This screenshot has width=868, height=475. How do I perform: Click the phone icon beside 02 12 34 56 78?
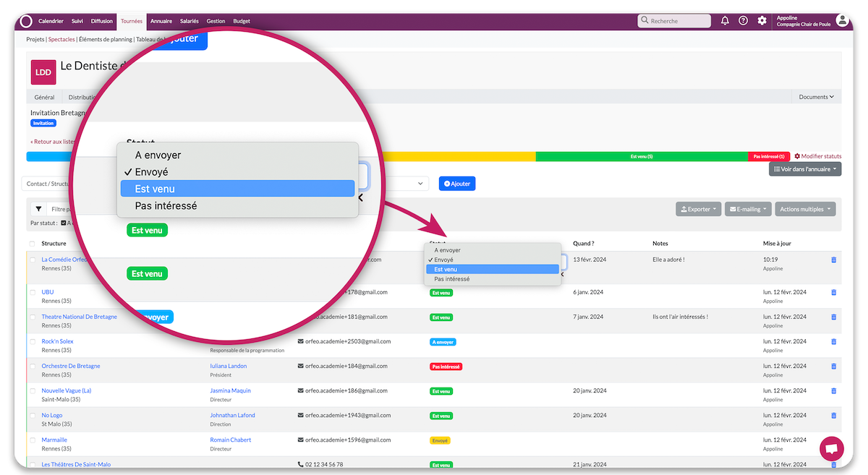point(301,464)
